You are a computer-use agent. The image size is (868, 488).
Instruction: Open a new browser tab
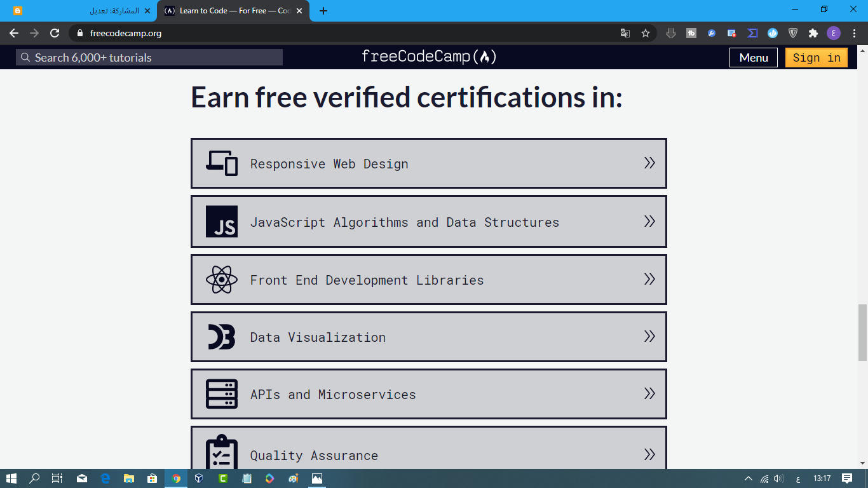click(x=323, y=11)
